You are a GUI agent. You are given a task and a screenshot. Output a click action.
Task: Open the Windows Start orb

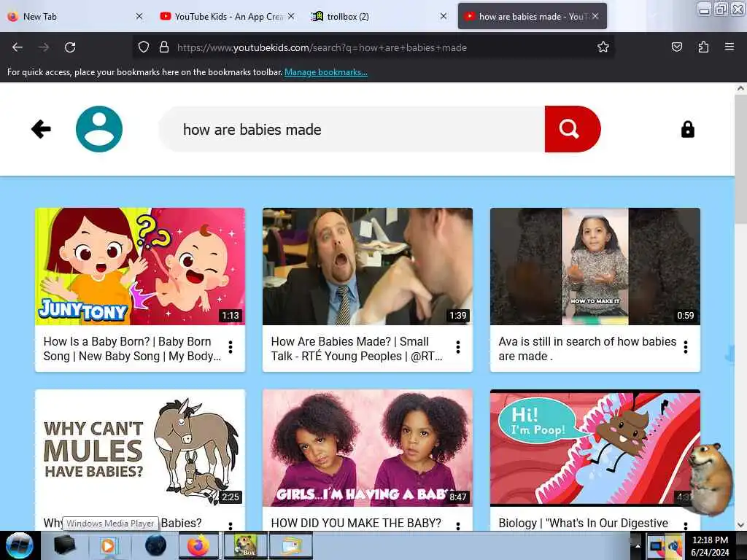[19, 545]
